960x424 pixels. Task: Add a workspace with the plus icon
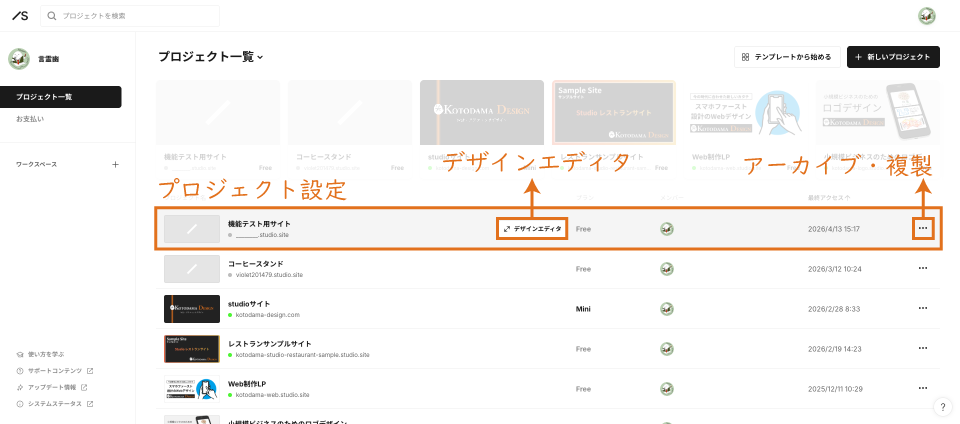pyautogui.click(x=115, y=164)
